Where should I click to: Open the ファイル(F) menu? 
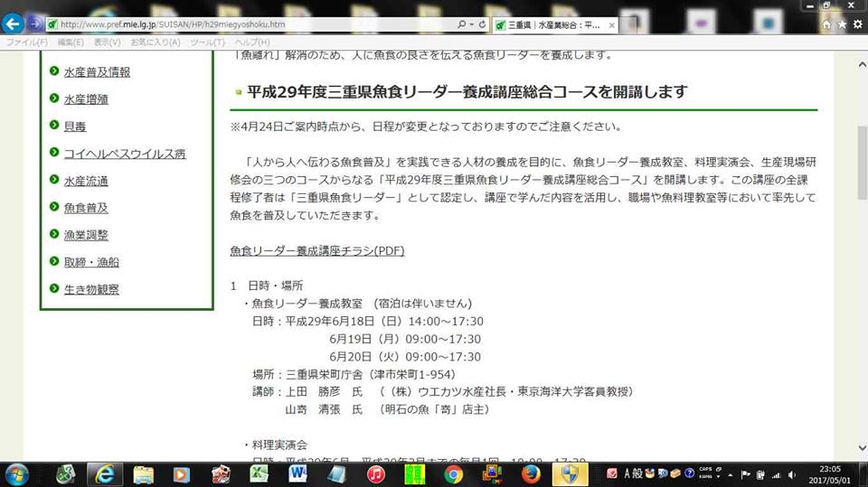point(26,42)
